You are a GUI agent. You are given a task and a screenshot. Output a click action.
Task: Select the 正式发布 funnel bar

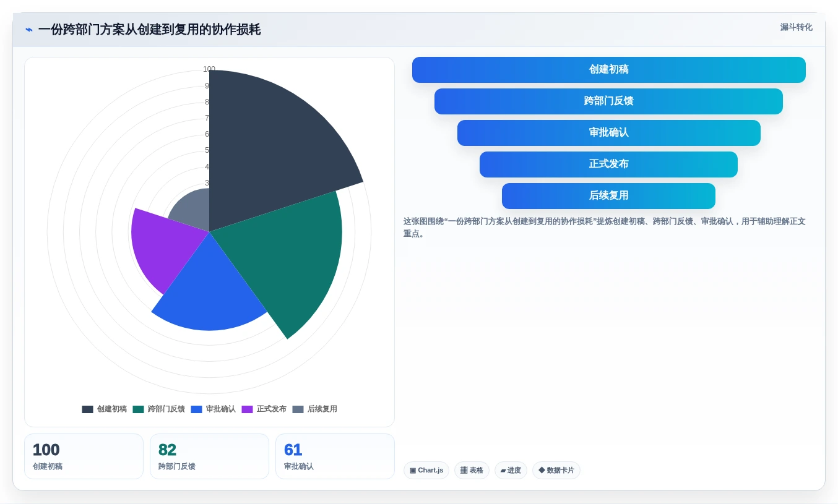pyautogui.click(x=609, y=164)
